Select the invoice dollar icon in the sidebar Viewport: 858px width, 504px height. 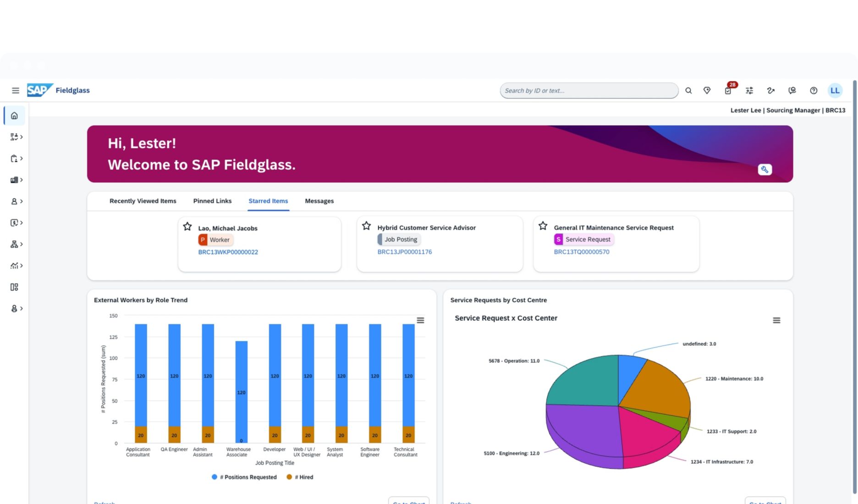pos(14,223)
